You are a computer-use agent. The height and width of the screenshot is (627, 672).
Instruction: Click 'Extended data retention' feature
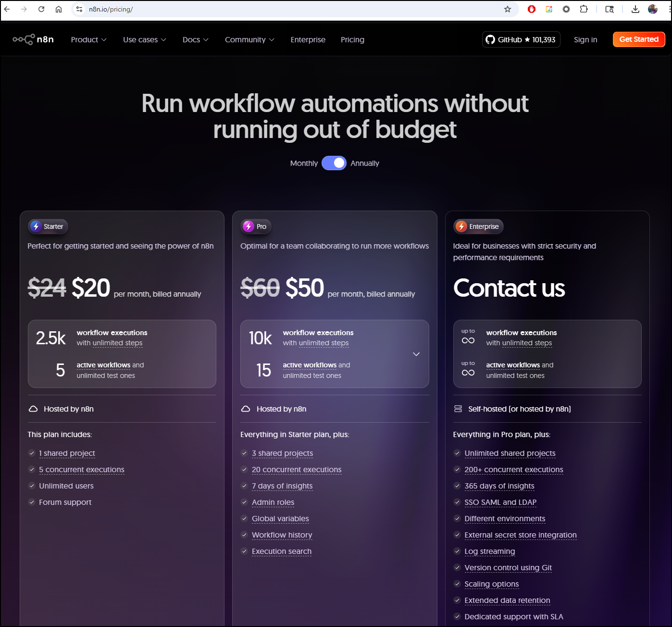coord(507,601)
